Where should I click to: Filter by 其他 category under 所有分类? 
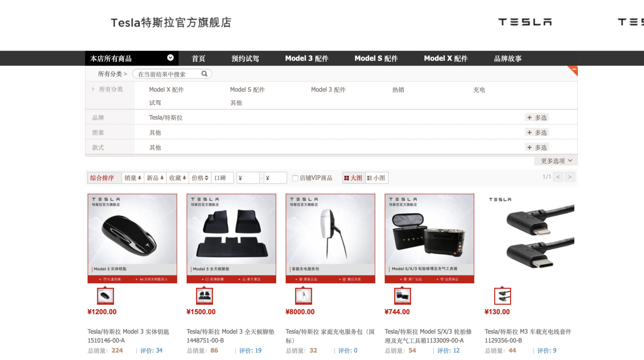236,103
